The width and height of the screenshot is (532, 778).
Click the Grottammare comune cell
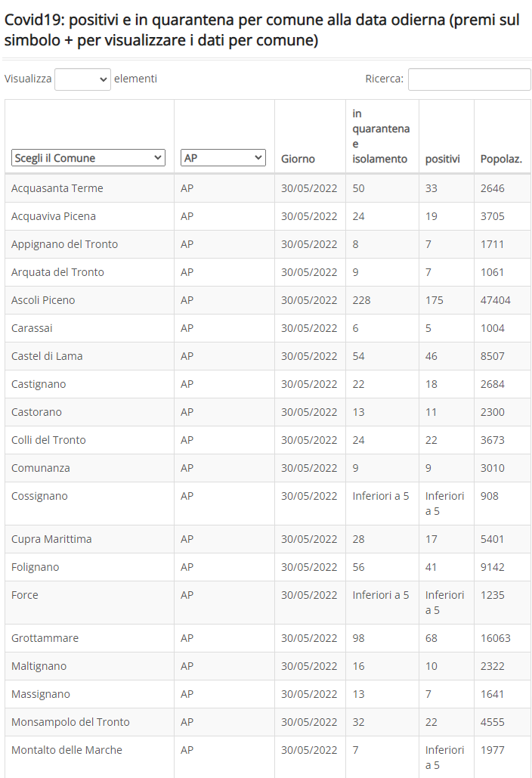tap(90, 638)
